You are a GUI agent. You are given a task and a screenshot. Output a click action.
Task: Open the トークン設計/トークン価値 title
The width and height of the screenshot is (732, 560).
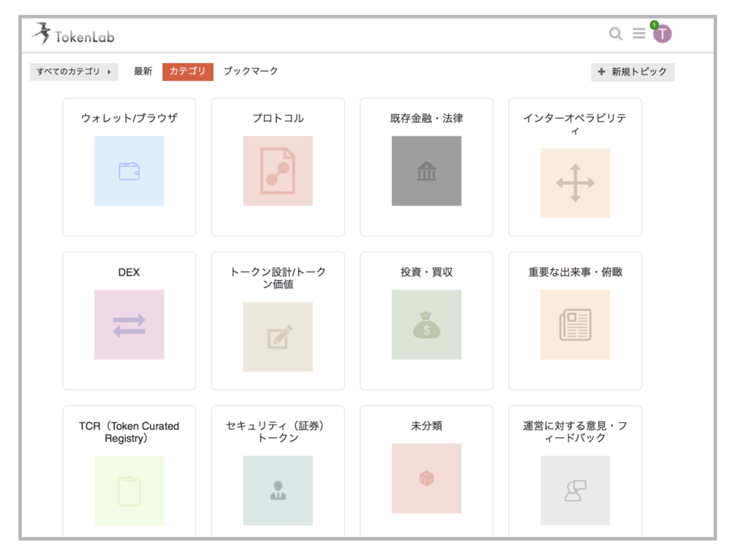point(278,278)
